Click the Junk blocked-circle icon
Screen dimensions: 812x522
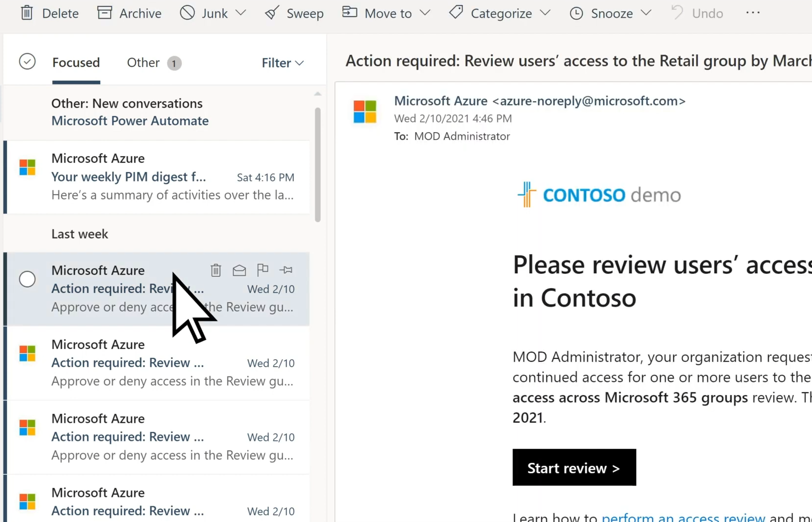tap(187, 13)
